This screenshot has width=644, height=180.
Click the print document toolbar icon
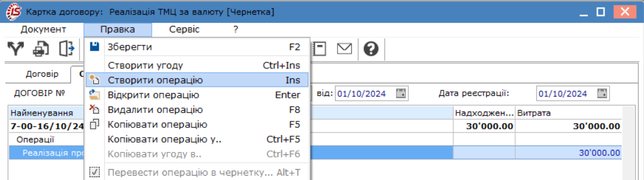point(41,49)
